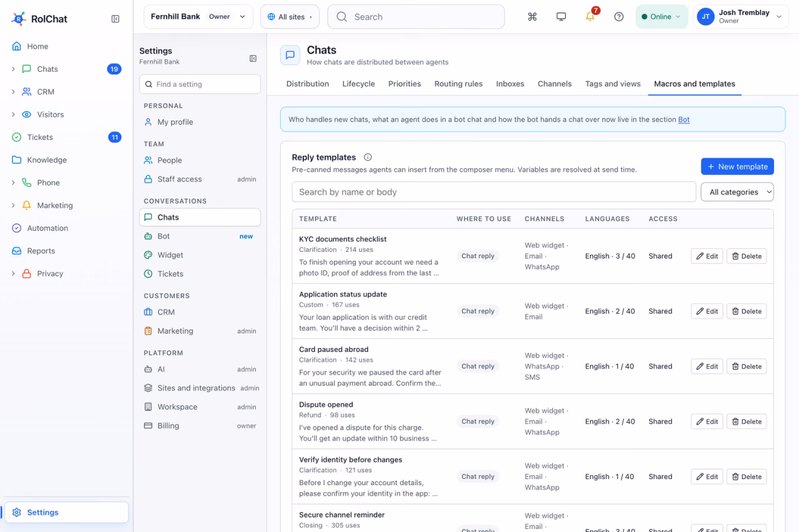Open notifications bell with 7 badge
Image resolution: width=799 pixels, height=532 pixels.
click(x=591, y=17)
